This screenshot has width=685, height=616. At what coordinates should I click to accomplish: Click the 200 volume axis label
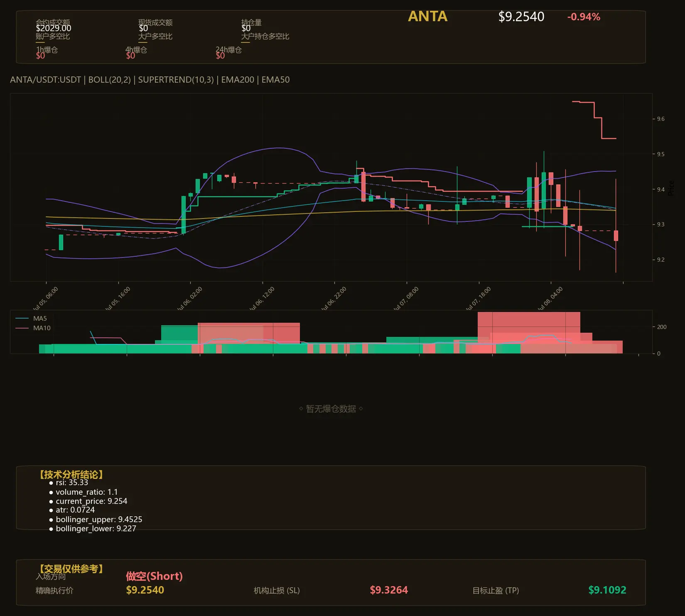(662, 327)
